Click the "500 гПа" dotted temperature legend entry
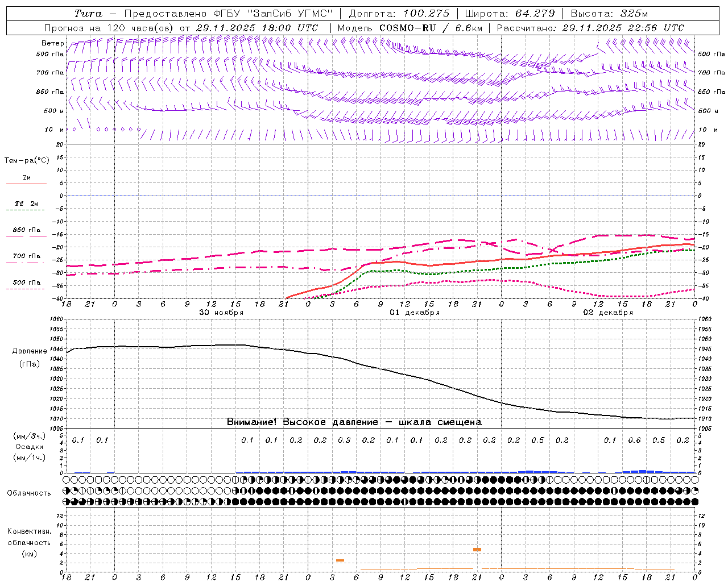728x582 pixels. click(27, 282)
